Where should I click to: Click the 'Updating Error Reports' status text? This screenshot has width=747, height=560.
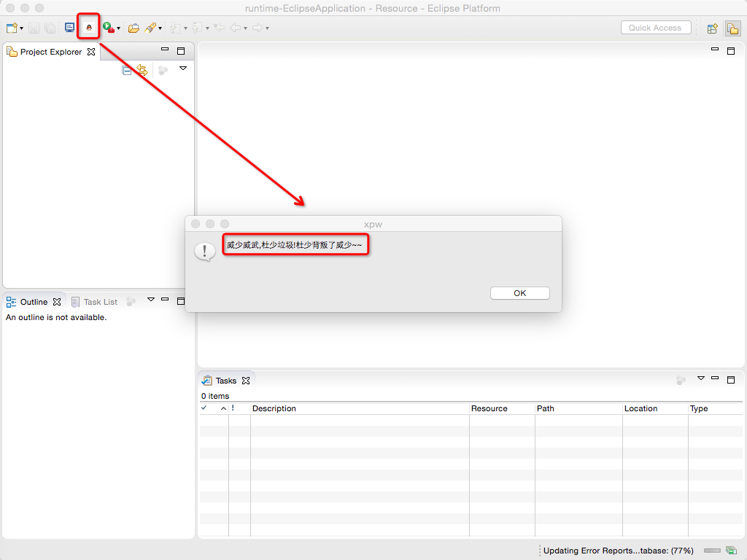pos(619,551)
